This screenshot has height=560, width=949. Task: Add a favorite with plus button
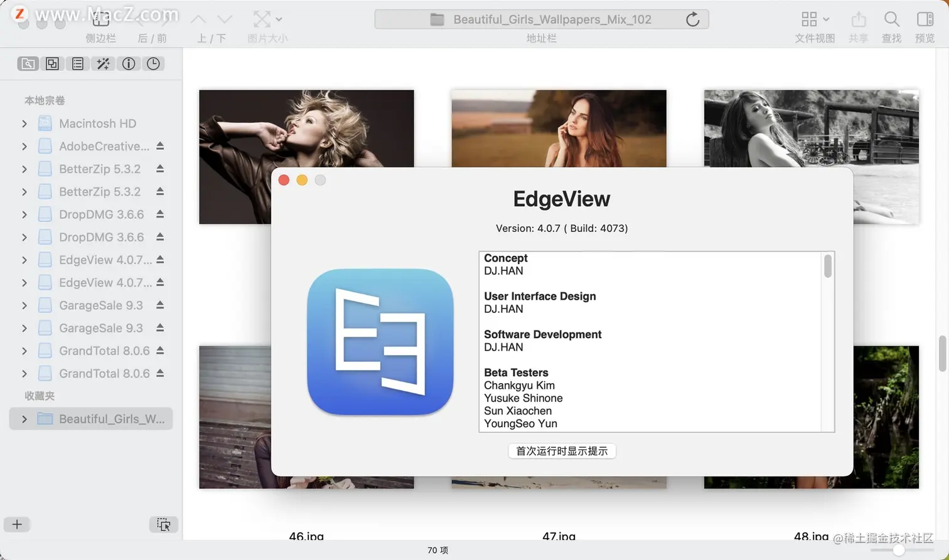click(x=17, y=524)
